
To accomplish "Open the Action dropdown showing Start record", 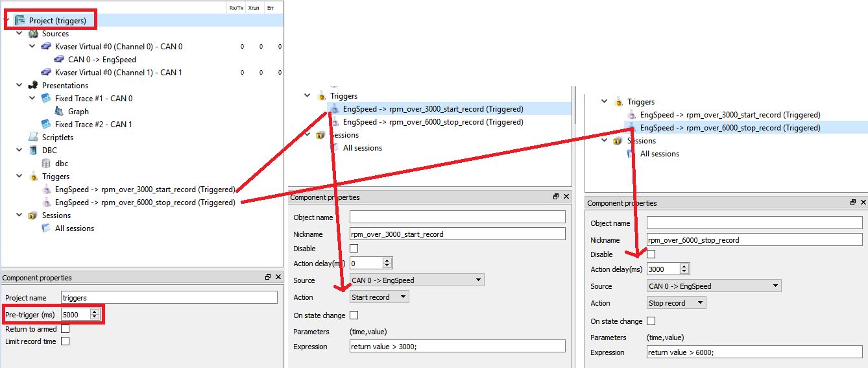I will click(380, 297).
